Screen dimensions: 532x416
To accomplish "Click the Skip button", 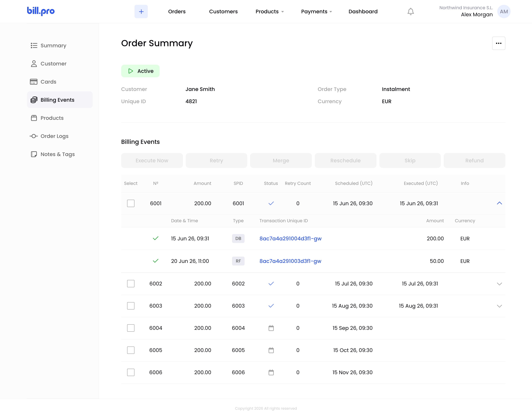I will [x=410, y=160].
